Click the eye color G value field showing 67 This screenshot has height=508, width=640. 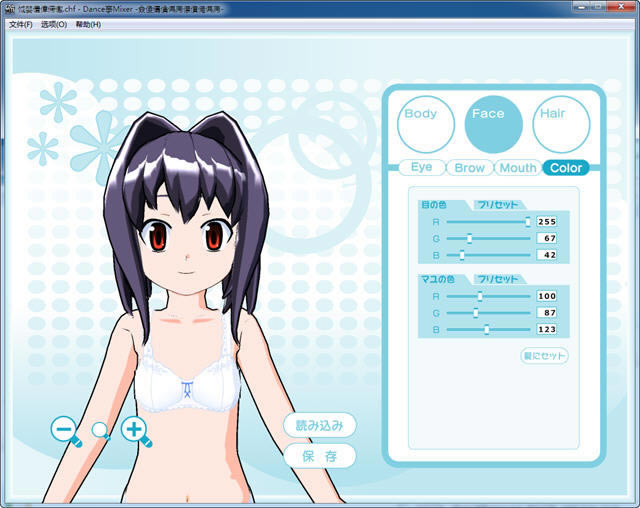[547, 239]
